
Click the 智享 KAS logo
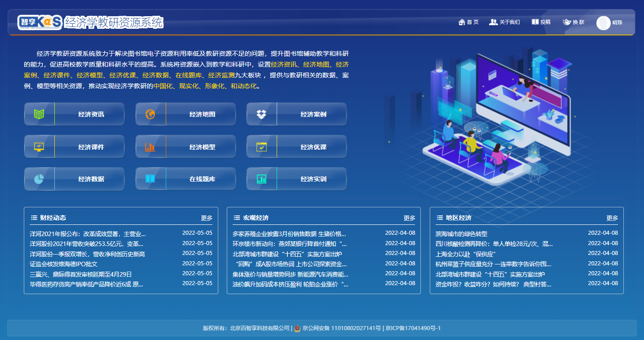40,22
